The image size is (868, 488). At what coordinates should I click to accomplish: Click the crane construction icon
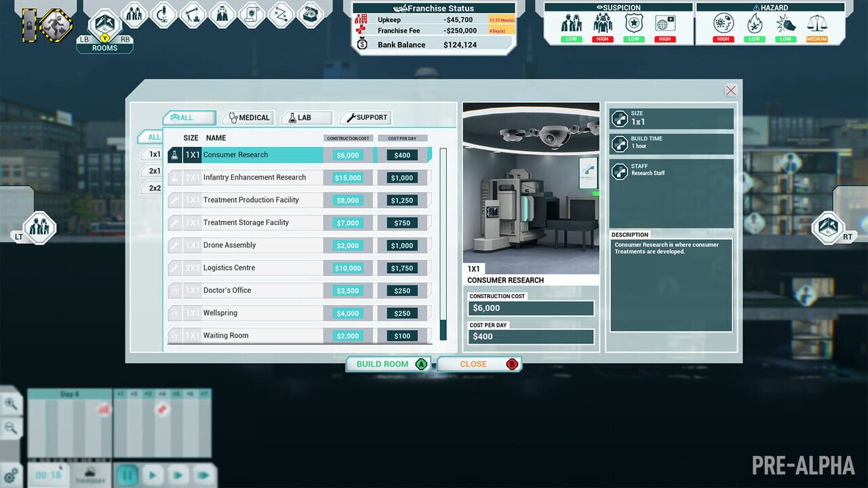(x=193, y=15)
